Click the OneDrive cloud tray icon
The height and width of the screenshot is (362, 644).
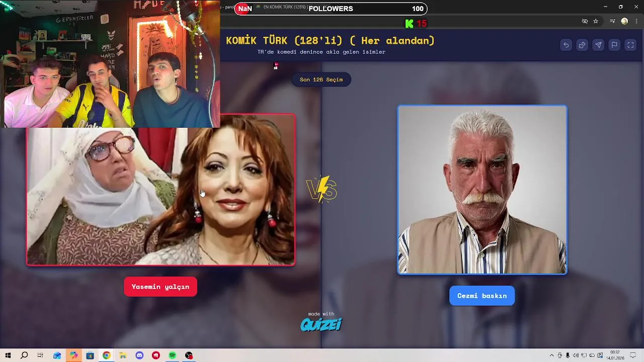(592, 355)
